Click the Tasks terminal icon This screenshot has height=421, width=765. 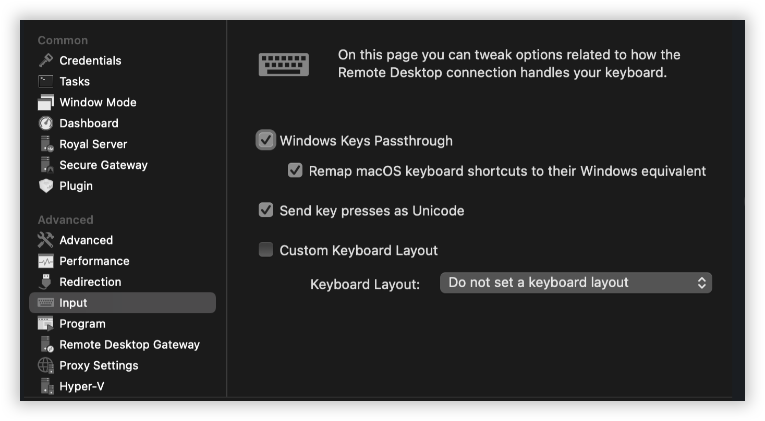point(46,82)
